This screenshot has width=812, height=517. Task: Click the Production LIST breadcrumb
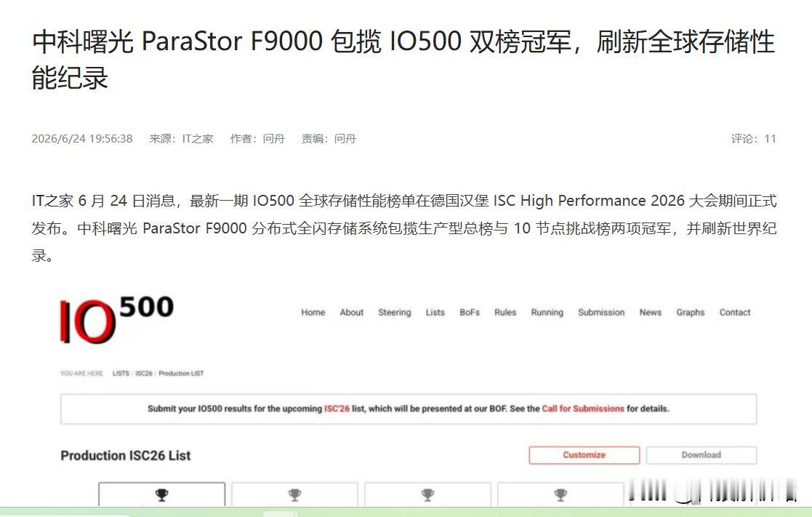pyautogui.click(x=181, y=374)
